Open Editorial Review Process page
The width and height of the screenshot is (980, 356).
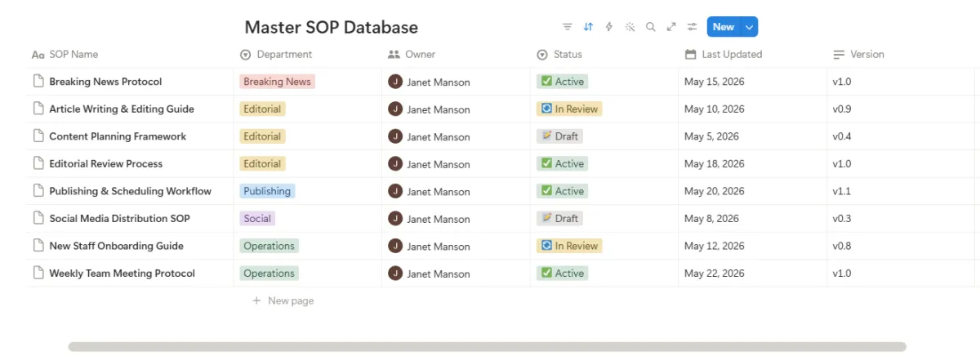[106, 163]
